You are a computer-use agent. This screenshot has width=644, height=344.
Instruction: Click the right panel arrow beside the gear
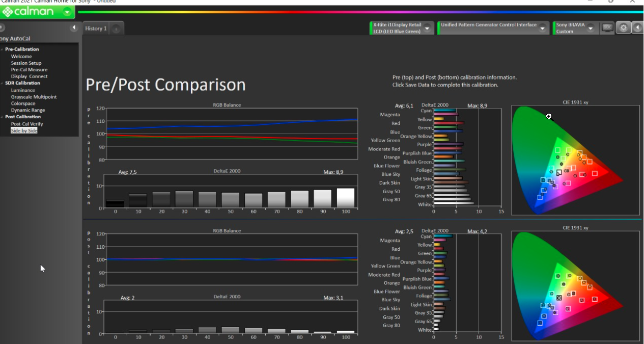point(637,28)
